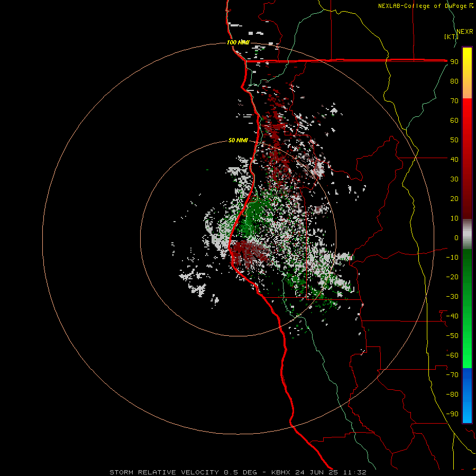Click the -40 value on velocity scale
The image size is (476, 476).
click(x=452, y=316)
